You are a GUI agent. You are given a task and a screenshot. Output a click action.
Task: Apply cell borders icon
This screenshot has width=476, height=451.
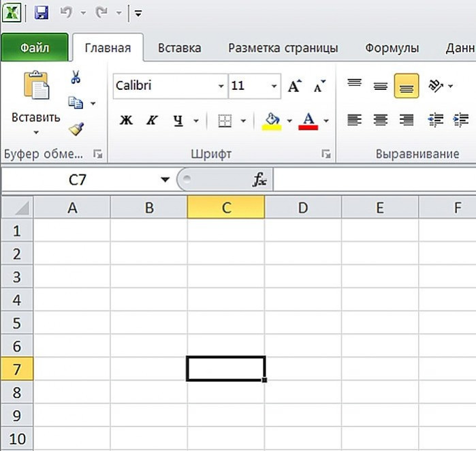(225, 121)
